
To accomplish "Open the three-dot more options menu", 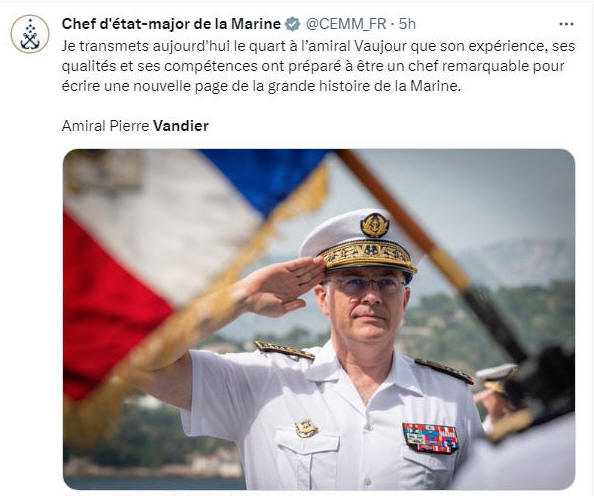I will [x=566, y=24].
